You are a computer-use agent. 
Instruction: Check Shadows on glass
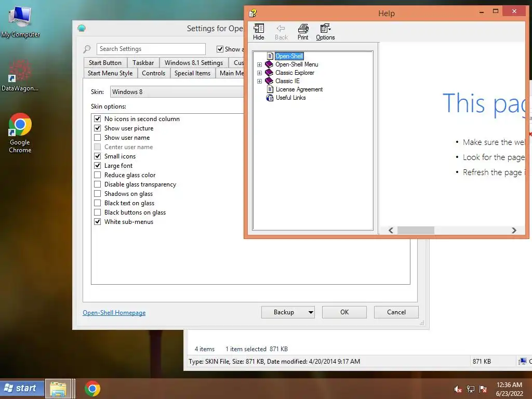pyautogui.click(x=97, y=194)
